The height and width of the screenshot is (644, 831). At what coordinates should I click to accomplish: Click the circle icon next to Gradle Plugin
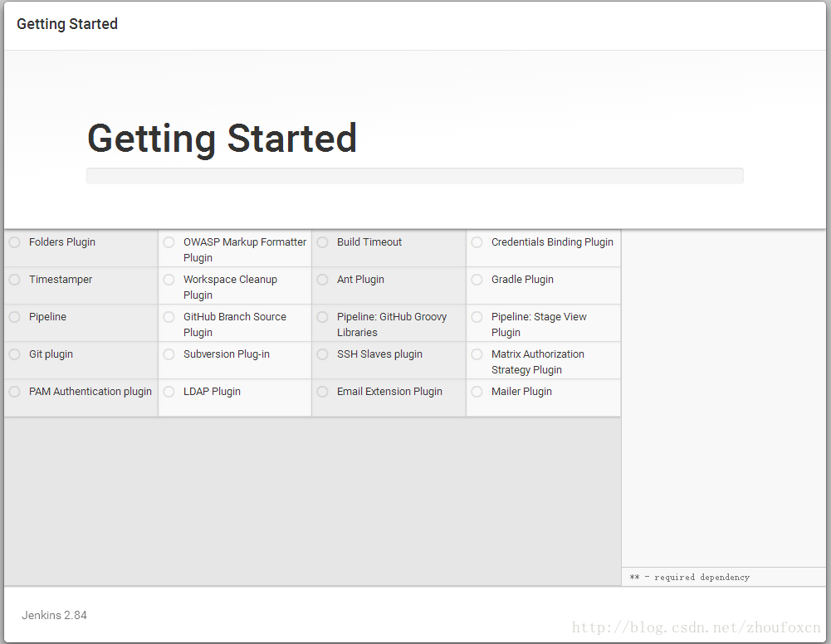pos(477,280)
